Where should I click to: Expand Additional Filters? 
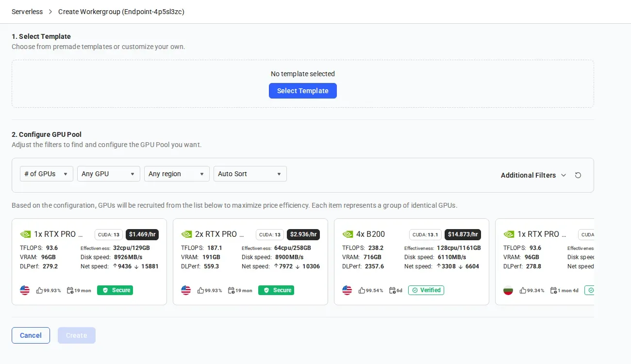pos(533,175)
